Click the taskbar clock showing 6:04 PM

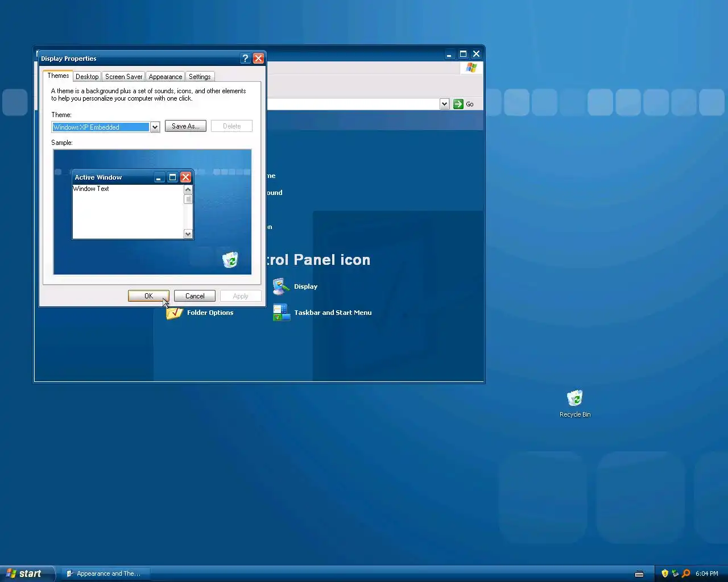[707, 573]
